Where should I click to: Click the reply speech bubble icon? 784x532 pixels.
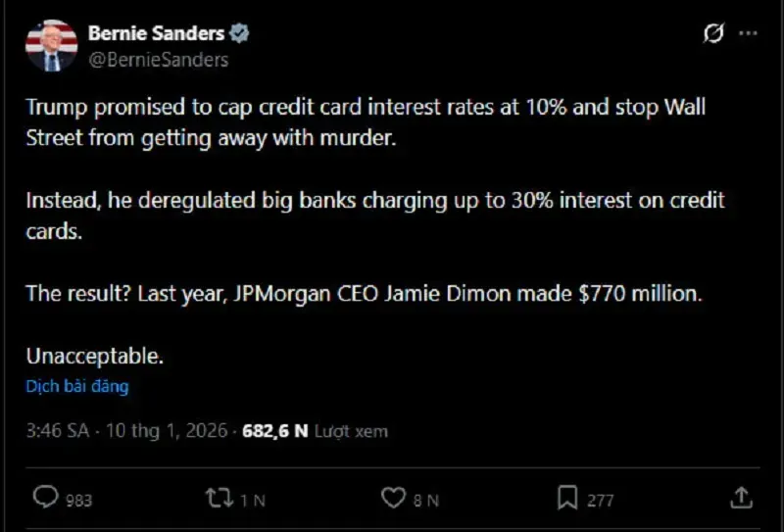coord(45,498)
